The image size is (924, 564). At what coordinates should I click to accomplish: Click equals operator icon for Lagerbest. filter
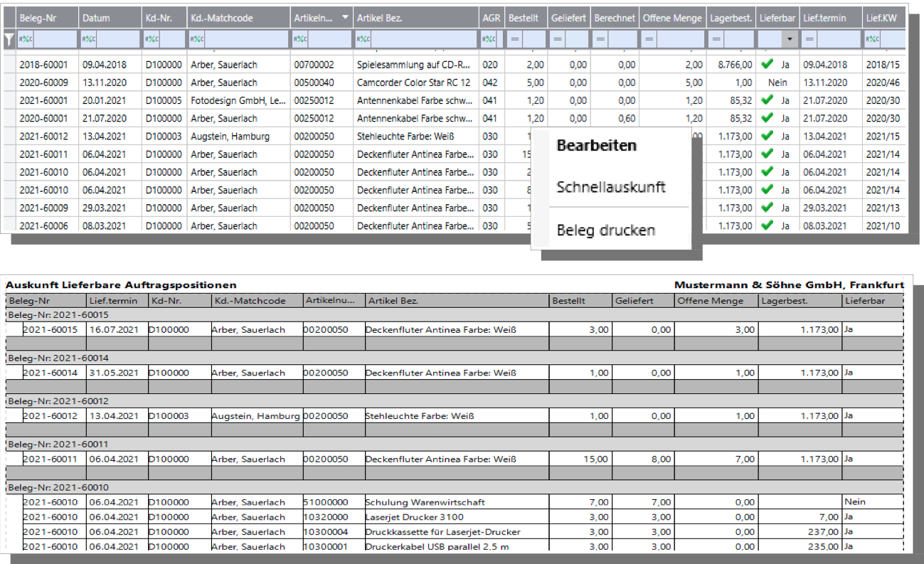(x=716, y=40)
